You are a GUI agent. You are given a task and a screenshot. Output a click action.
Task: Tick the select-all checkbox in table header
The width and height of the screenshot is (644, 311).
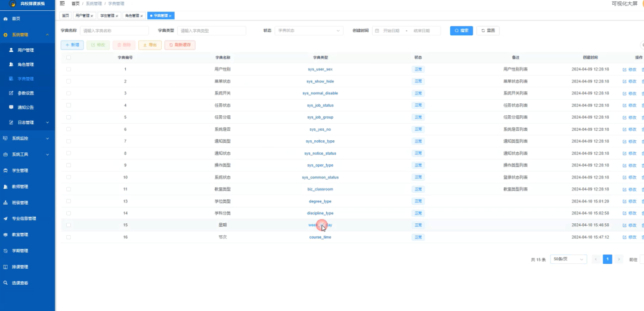[69, 57]
